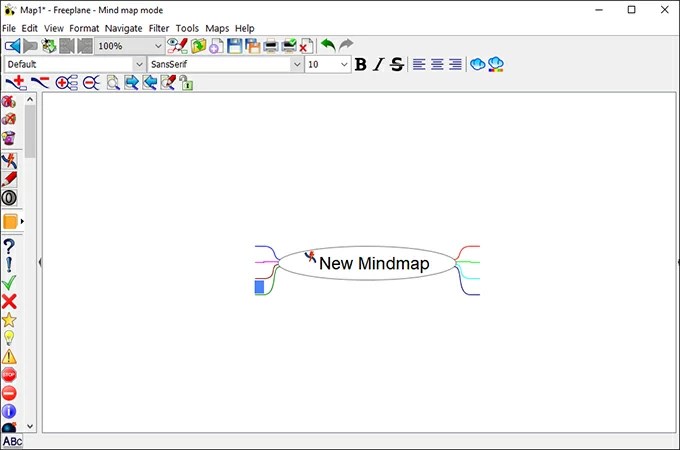This screenshot has height=450, width=680.
Task: Add new child node with red plus
Action: click(x=16, y=82)
